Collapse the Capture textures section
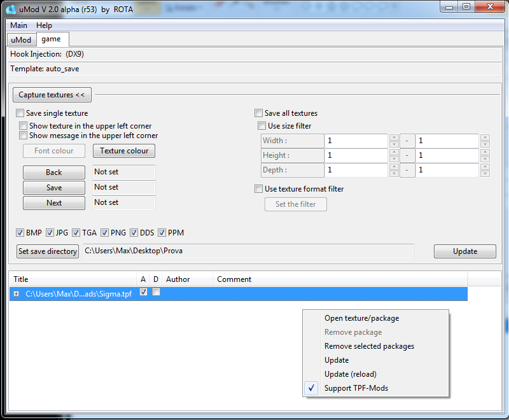The height and width of the screenshot is (420, 509). point(52,95)
